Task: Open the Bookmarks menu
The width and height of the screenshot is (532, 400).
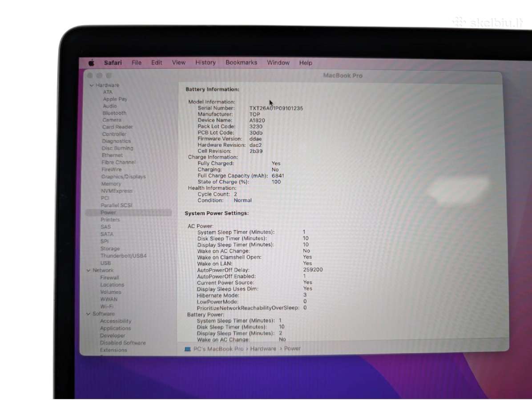Action: click(241, 62)
